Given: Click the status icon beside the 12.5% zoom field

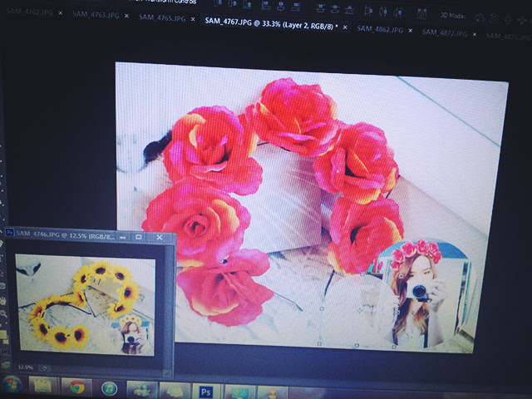Looking at the screenshot, I should click(x=44, y=368).
